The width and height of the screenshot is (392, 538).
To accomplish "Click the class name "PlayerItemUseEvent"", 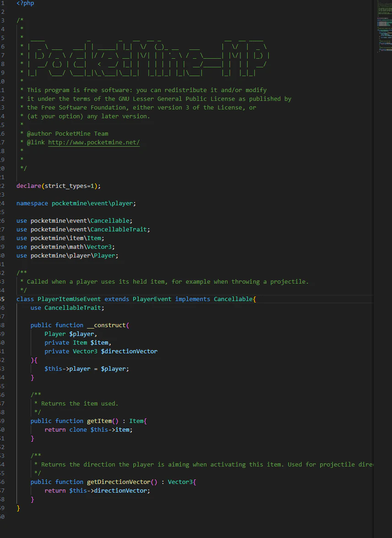I will coord(69,299).
